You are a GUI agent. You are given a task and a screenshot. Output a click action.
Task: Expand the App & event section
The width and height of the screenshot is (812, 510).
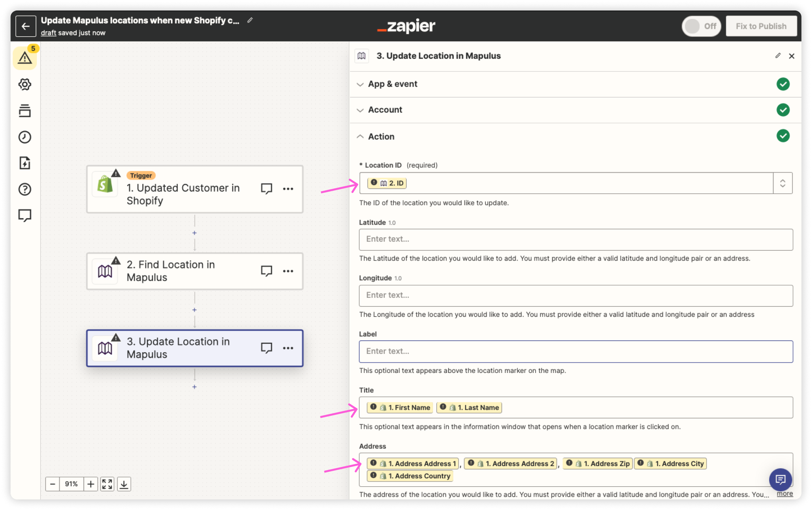pos(575,84)
